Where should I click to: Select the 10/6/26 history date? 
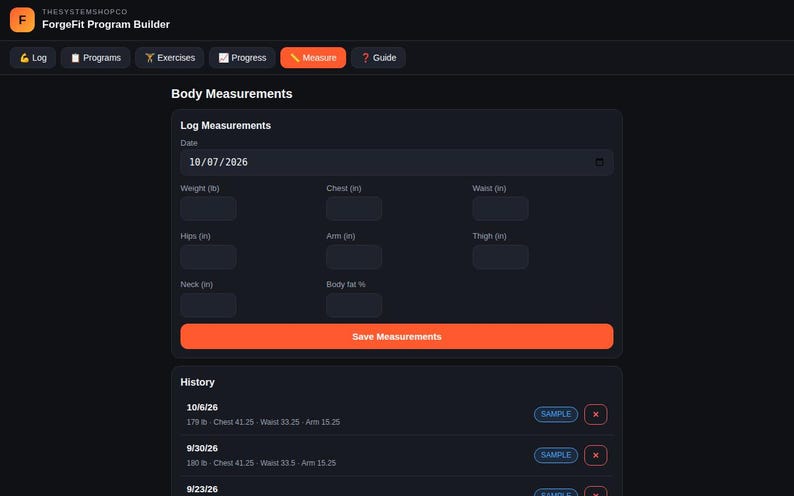(202, 407)
